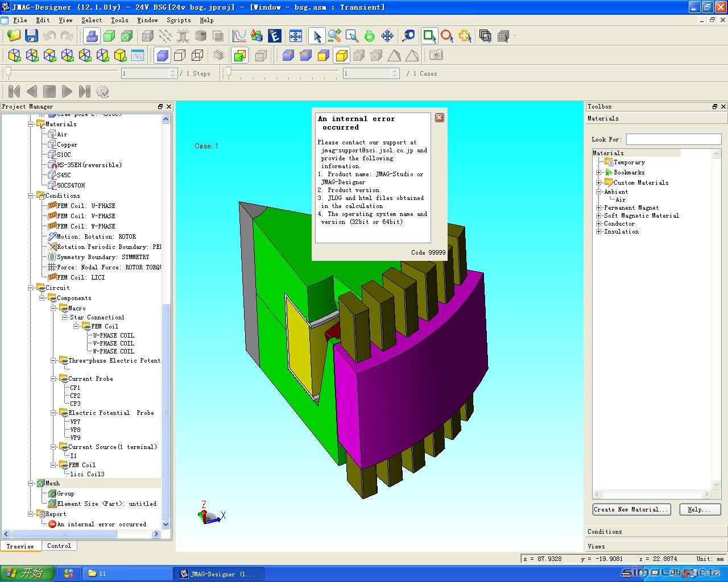Expand Permanent Magnet in Toolbox
This screenshot has width=728, height=582.
click(x=598, y=207)
